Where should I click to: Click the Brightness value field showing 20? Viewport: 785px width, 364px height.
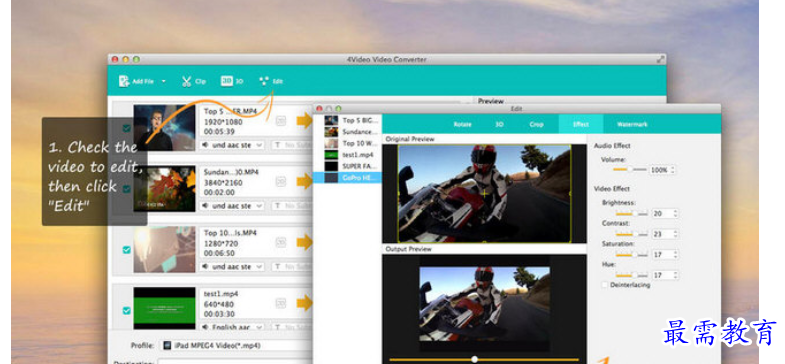coord(662,213)
